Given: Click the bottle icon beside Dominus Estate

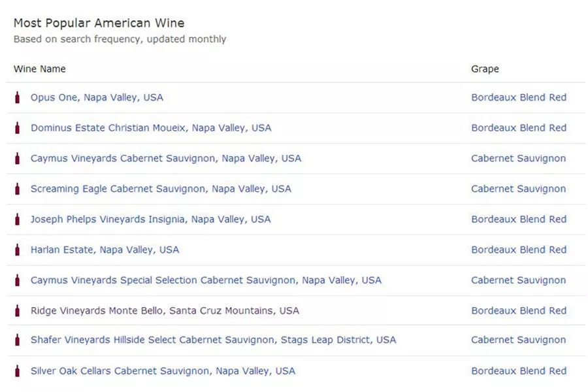Looking at the screenshot, I should pos(18,128).
